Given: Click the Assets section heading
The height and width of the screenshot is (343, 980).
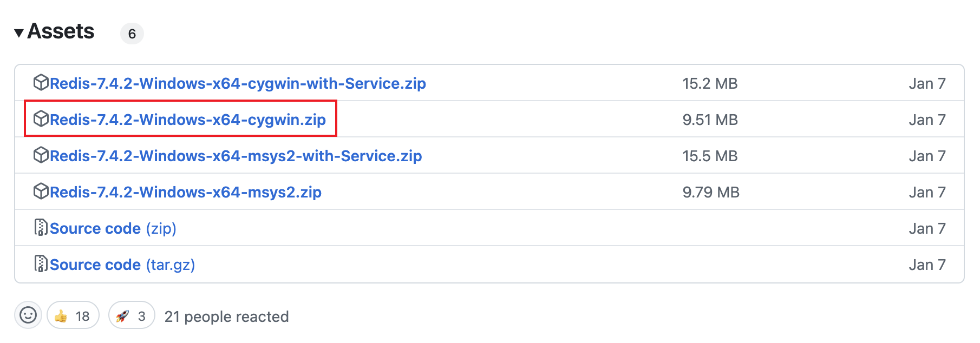Looking at the screenshot, I should (x=61, y=31).
